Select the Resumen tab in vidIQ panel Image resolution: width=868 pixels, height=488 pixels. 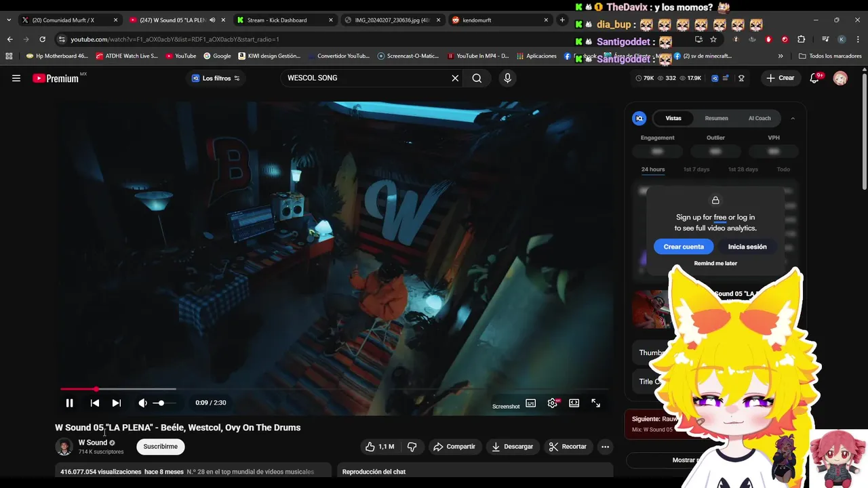click(x=716, y=118)
